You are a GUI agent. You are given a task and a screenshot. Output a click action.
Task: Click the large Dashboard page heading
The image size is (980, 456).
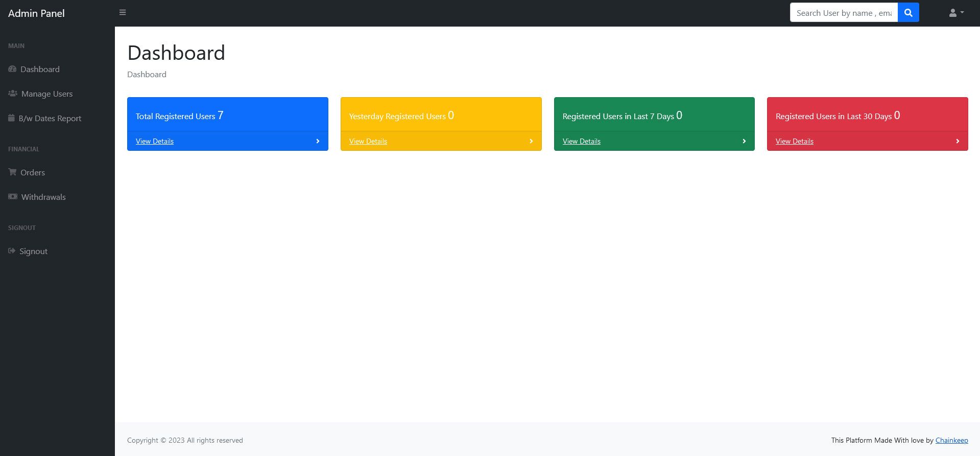coord(176,53)
